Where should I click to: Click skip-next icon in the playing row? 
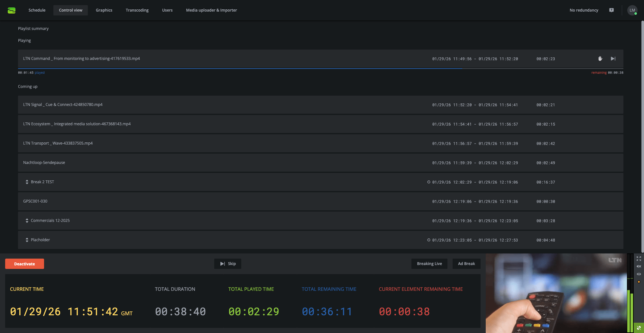613,59
